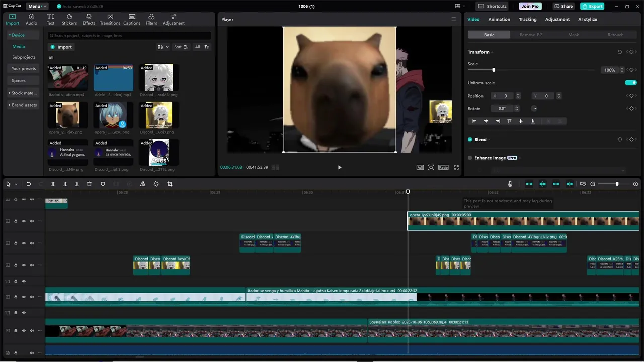The image size is (644, 362).
Task: Open the All media filter
Action: tap(202, 47)
